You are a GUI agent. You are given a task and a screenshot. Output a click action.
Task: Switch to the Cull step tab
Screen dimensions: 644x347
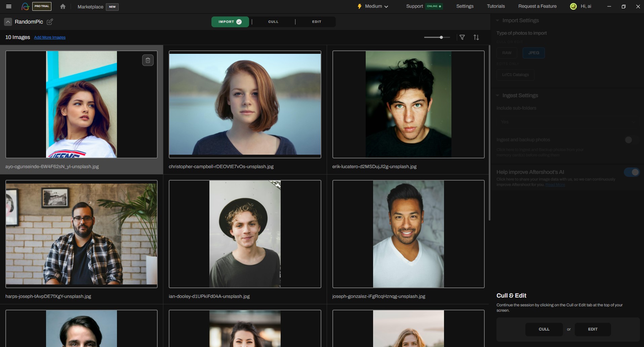point(273,22)
